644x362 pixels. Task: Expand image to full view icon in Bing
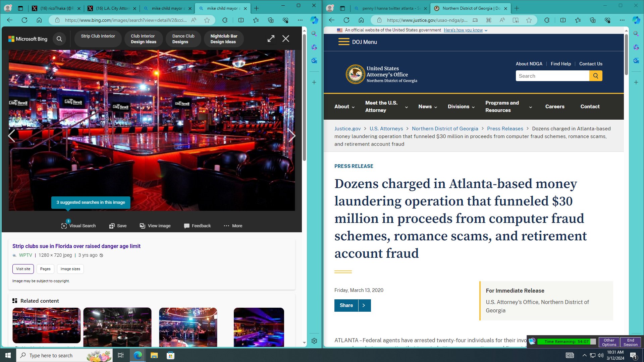click(271, 39)
